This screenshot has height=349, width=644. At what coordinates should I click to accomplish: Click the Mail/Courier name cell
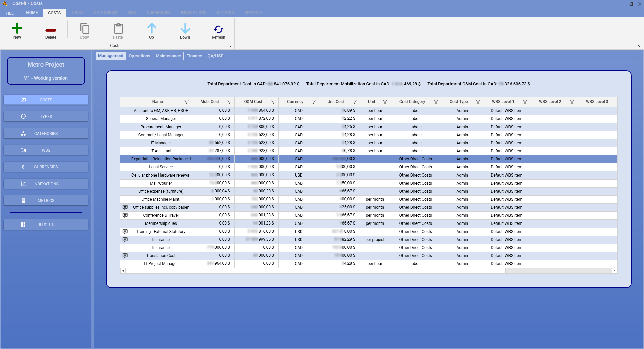(161, 183)
